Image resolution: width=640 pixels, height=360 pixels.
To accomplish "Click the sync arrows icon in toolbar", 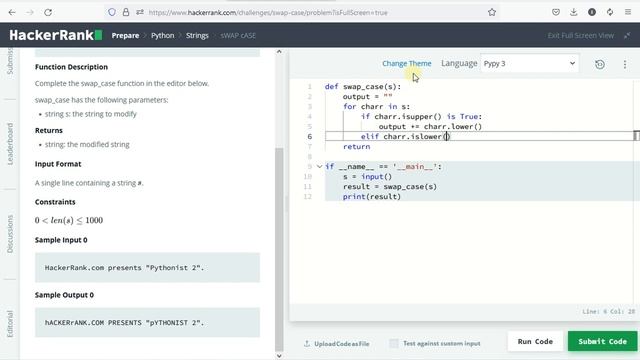I will point(610,12).
